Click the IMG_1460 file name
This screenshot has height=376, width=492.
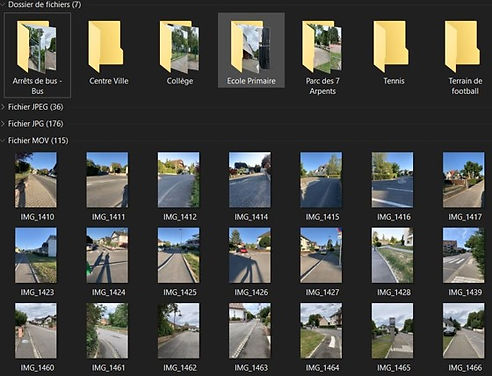(37, 368)
